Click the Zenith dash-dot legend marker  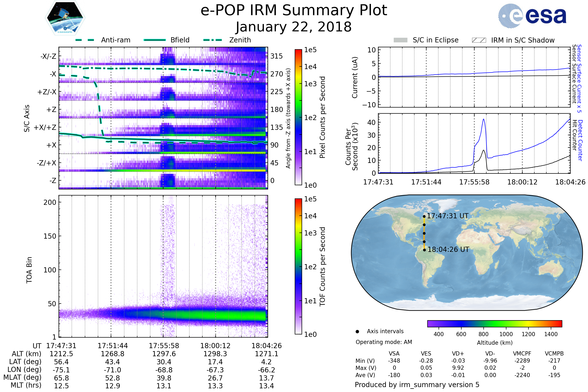(x=213, y=40)
